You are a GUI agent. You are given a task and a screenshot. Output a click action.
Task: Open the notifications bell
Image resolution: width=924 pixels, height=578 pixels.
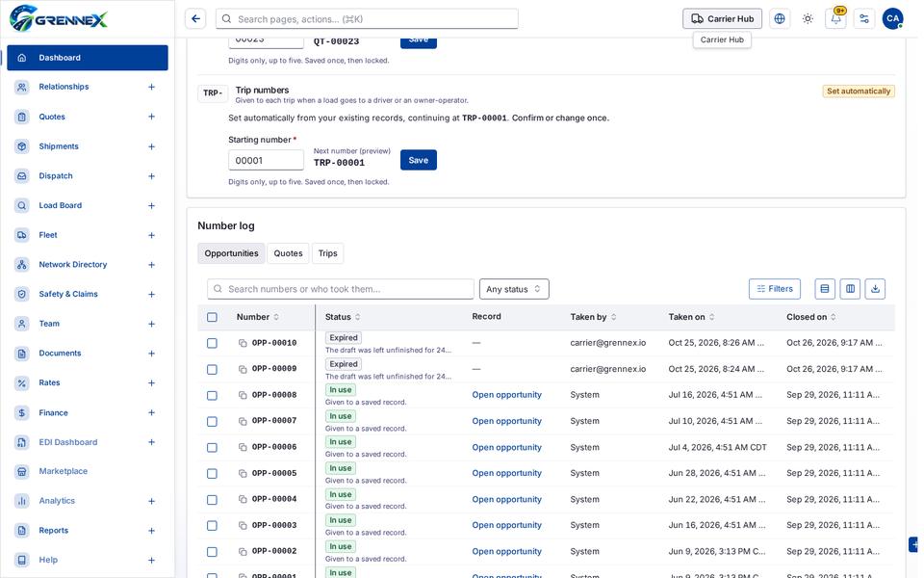coord(835,19)
